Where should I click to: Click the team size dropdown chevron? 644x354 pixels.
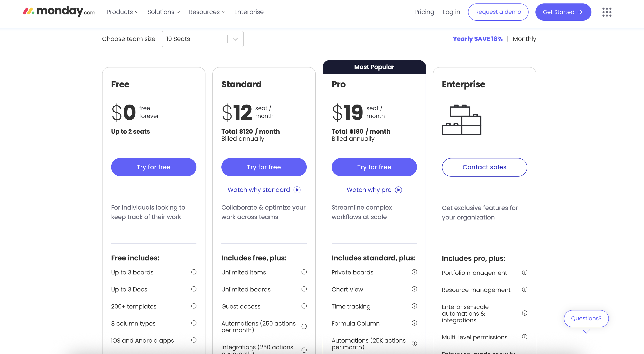(x=235, y=39)
